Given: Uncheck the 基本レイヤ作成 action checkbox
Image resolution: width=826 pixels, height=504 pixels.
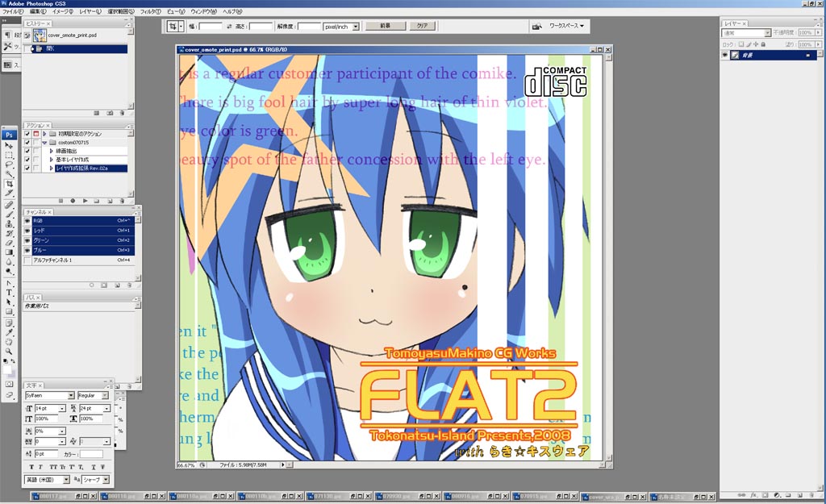Looking at the screenshot, I should pos(27,160).
